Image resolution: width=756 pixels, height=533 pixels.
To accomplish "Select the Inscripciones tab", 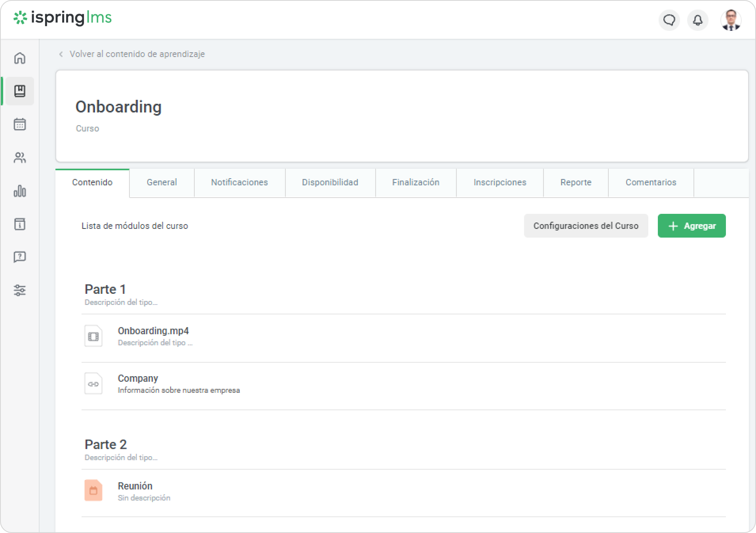I will pos(500,183).
